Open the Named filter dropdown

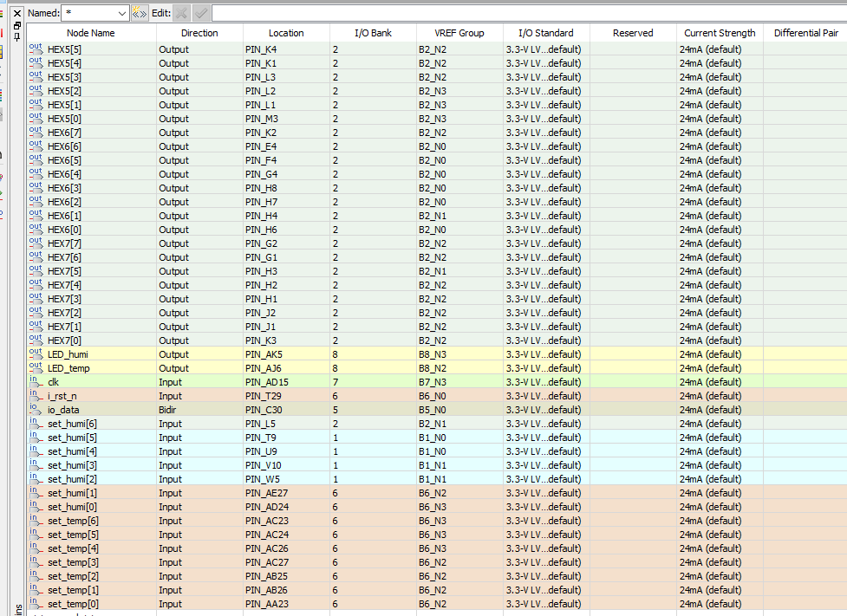[122, 13]
